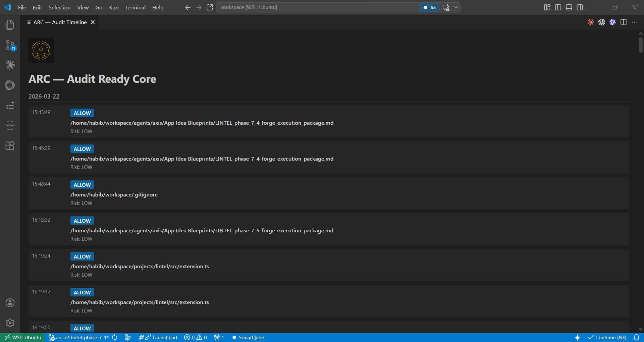Expand the Customize Layout control
Viewport: 644px width, 342px height.
coord(547,7)
